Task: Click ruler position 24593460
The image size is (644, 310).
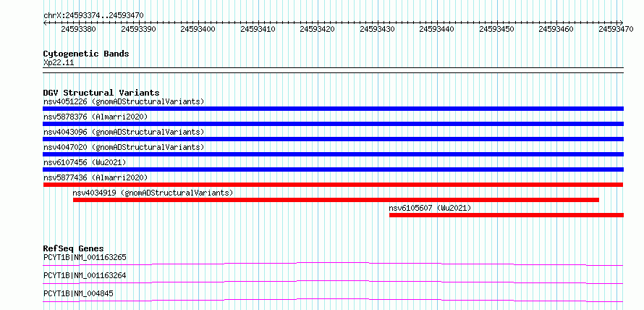Action: click(556, 29)
